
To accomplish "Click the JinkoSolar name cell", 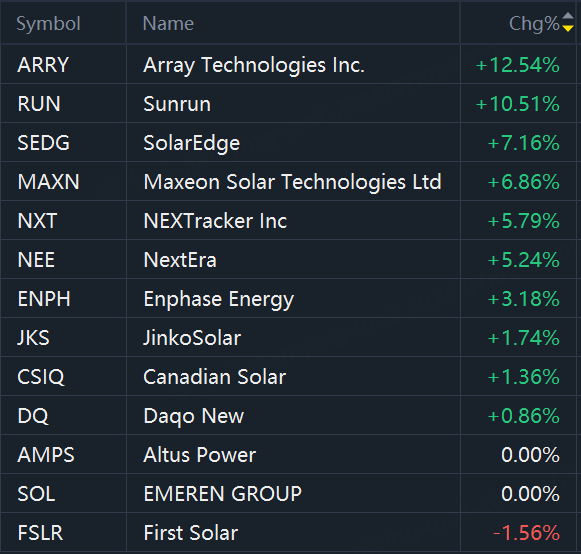I will pyautogui.click(x=293, y=337).
